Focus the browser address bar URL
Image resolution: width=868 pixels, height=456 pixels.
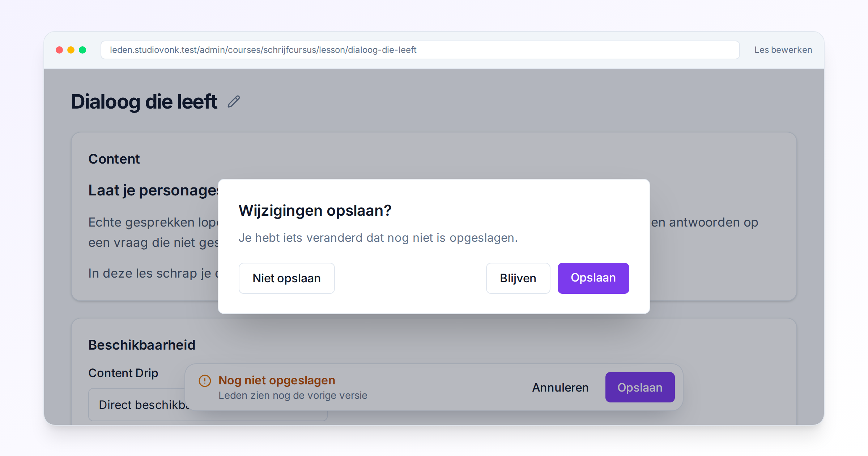(x=420, y=50)
